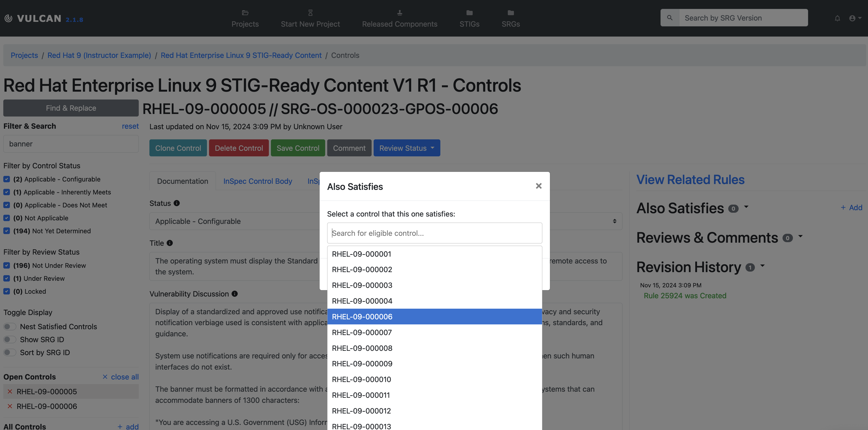
Task: Open Released Components via its upload icon
Action: (x=399, y=12)
